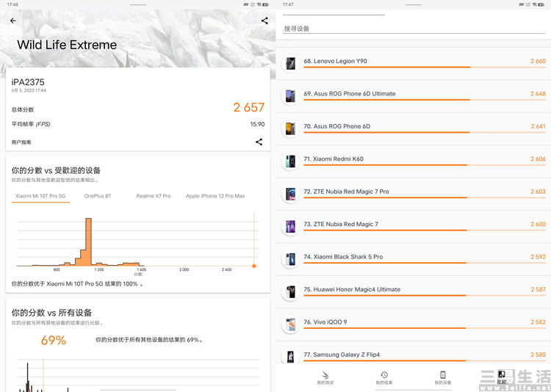551x392 pixels.
Task: Click the overall score 2 657
Action: click(249, 107)
